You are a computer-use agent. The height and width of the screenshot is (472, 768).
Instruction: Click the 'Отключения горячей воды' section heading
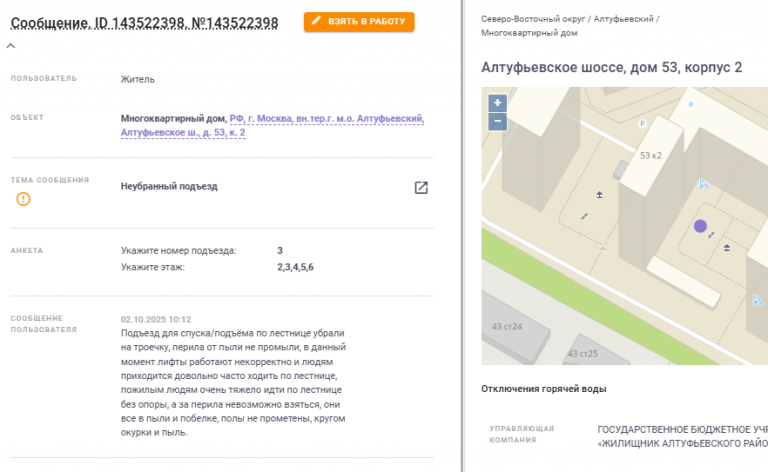[x=543, y=388]
